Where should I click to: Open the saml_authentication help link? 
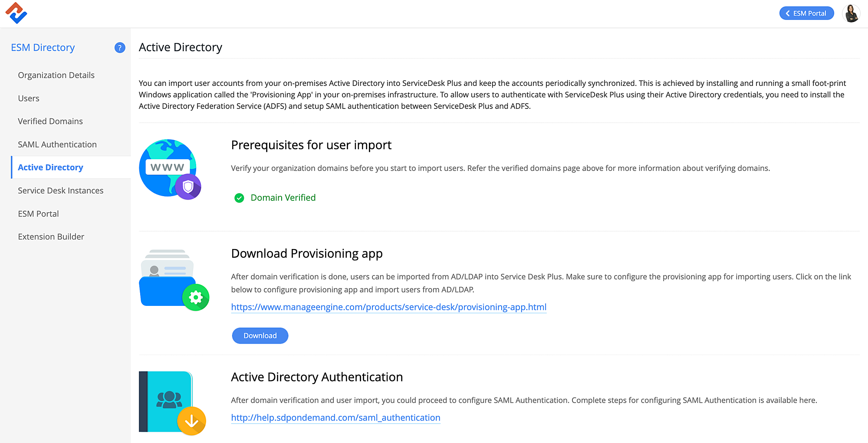[x=335, y=418]
